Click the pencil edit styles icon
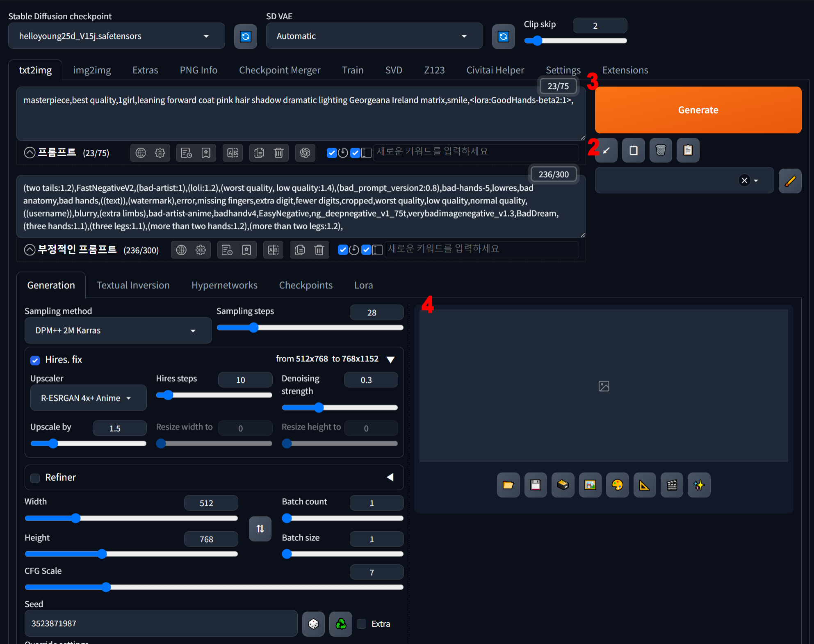 [x=790, y=180]
